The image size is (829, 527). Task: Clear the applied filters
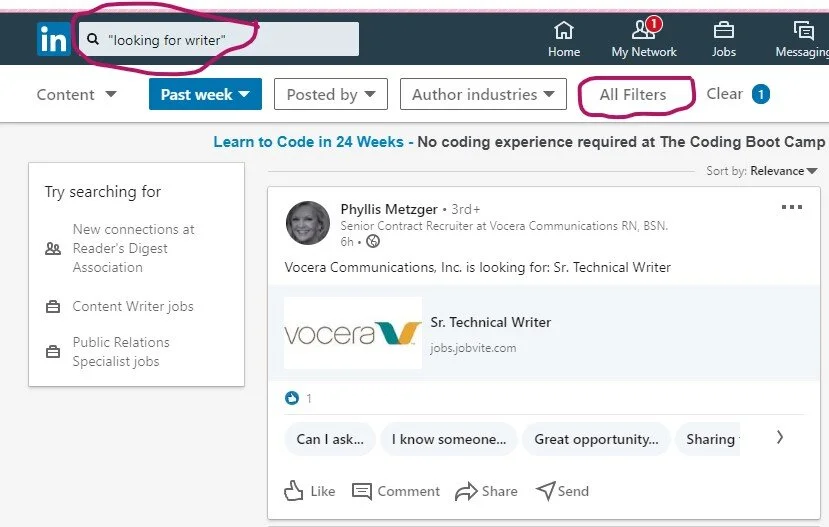[x=724, y=94]
